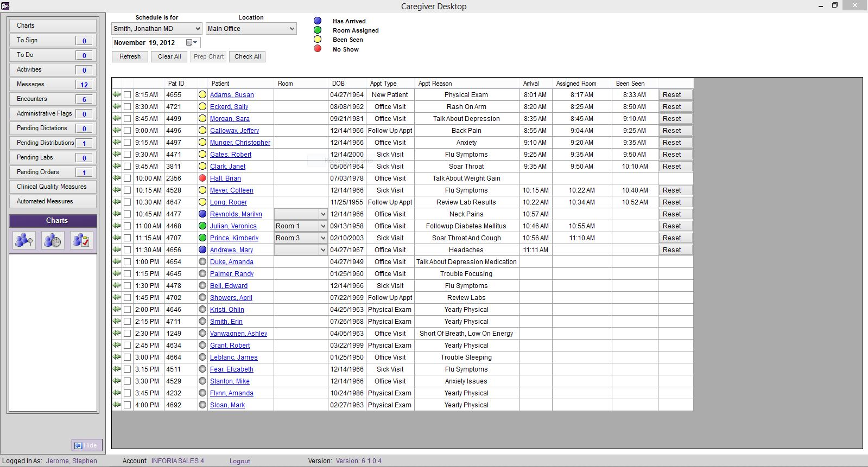
Task: Reset the Clark, Janet appointment row
Action: click(675, 167)
